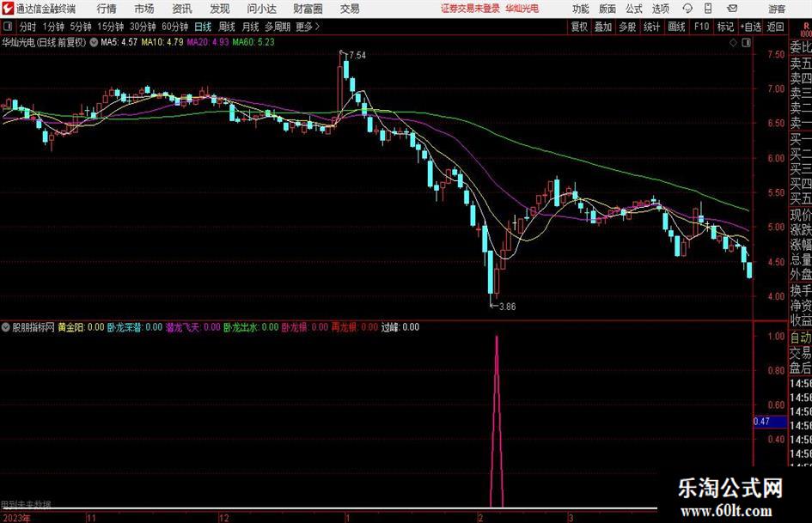Click the 复权 toolbar button
Viewport: 812px width, 523px height.
pyautogui.click(x=579, y=27)
